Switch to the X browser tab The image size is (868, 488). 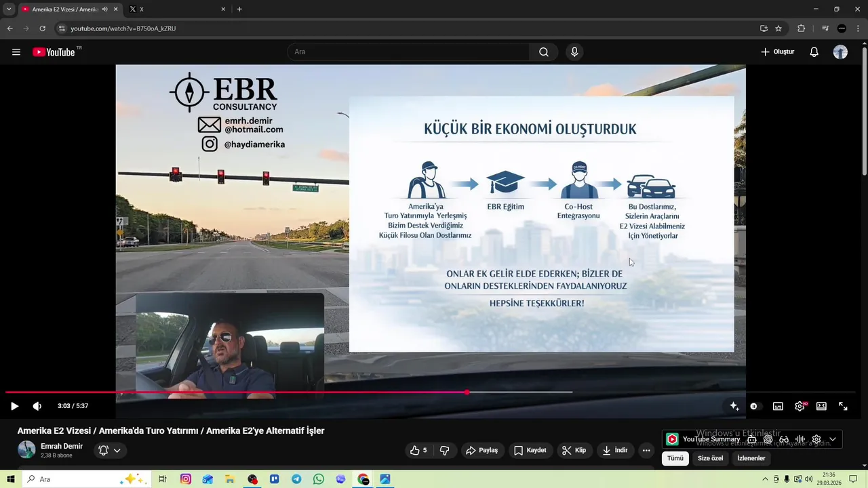click(178, 9)
